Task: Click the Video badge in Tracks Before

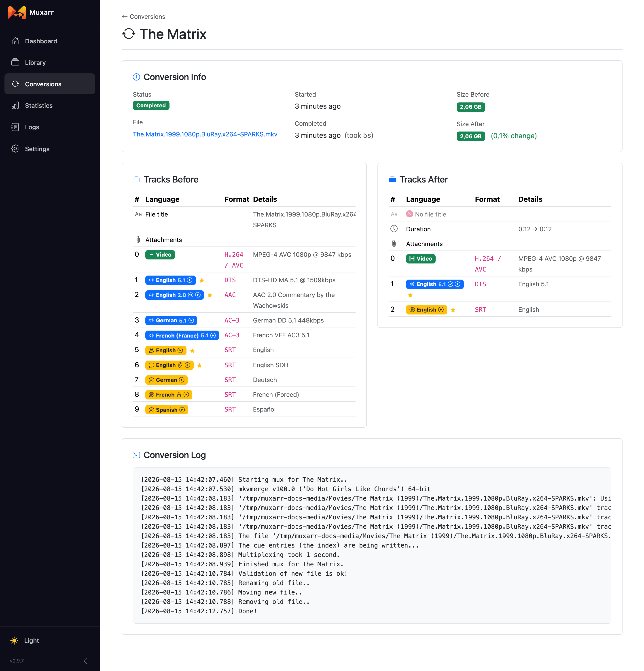Action: (160, 255)
